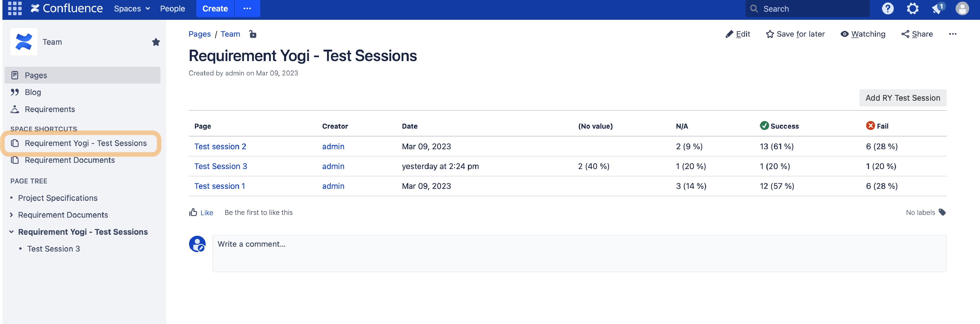The height and width of the screenshot is (324, 980).
Task: Star the Team space
Action: point(156,42)
